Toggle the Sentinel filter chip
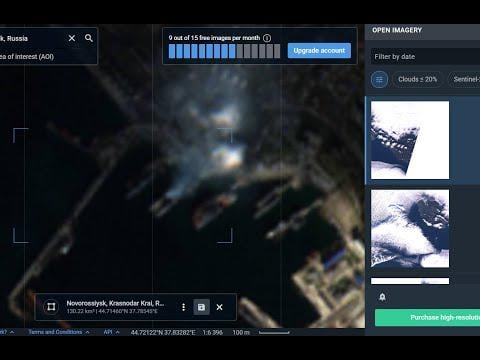This screenshot has height=360, width=480. [x=465, y=79]
